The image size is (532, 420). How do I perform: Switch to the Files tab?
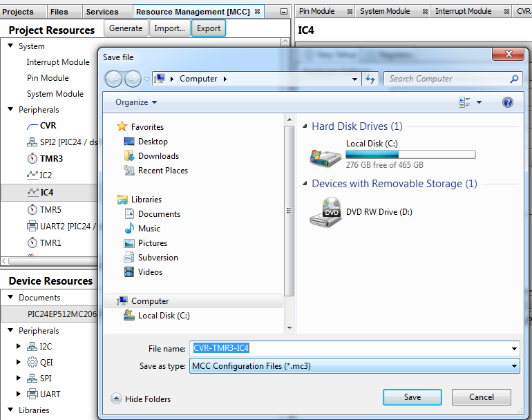(59, 11)
